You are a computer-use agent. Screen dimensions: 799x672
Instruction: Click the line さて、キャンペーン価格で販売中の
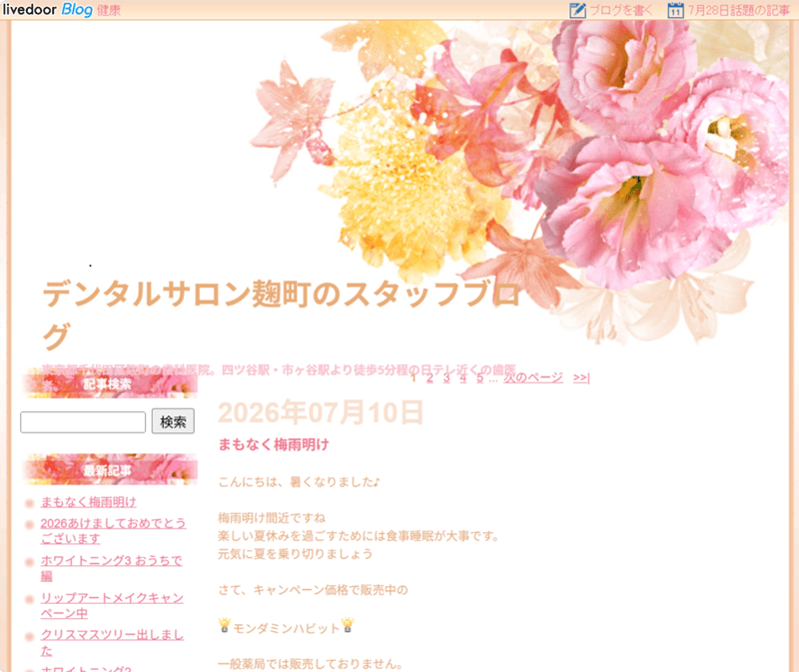point(314,590)
